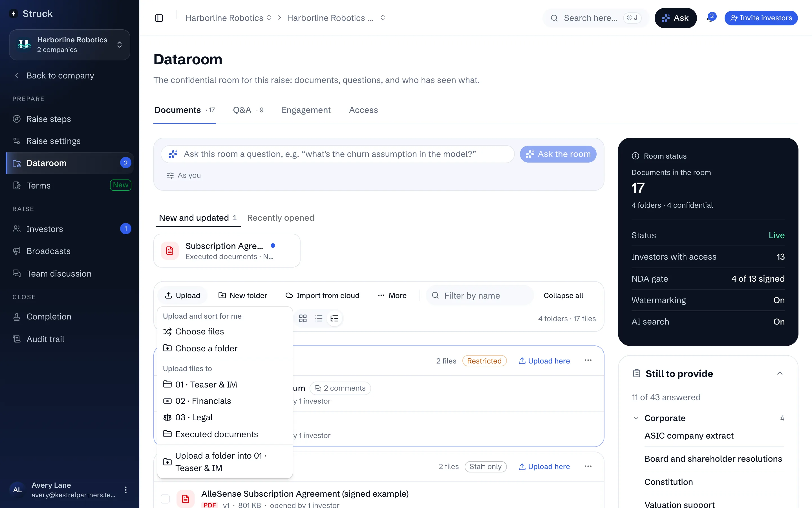The width and height of the screenshot is (812, 508).
Task: Switch to the Access tab
Action: [x=363, y=110]
